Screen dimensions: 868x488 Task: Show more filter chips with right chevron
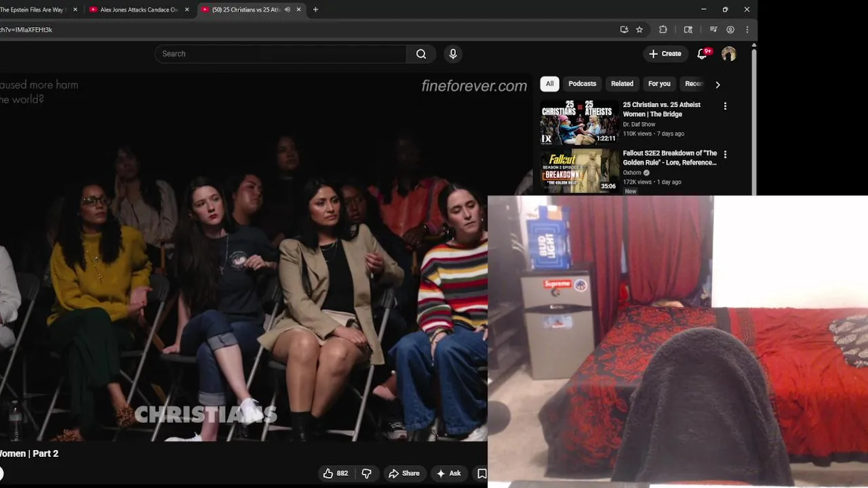point(717,84)
